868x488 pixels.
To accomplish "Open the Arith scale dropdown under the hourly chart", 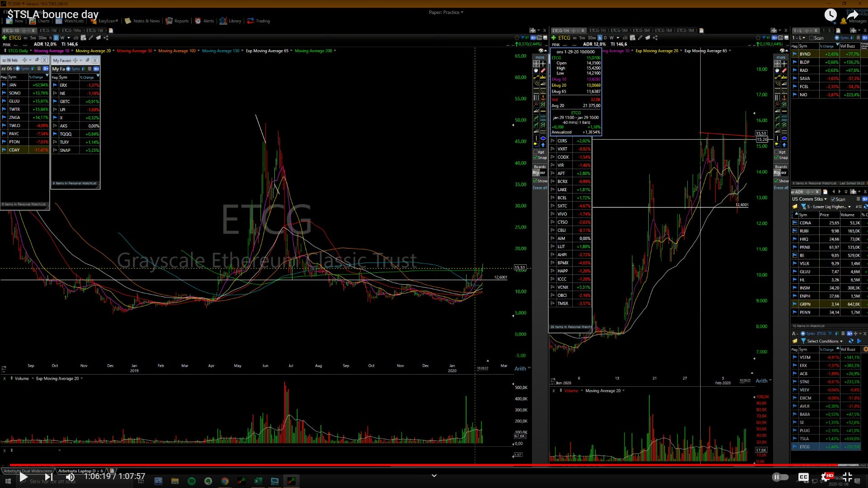I will (764, 381).
